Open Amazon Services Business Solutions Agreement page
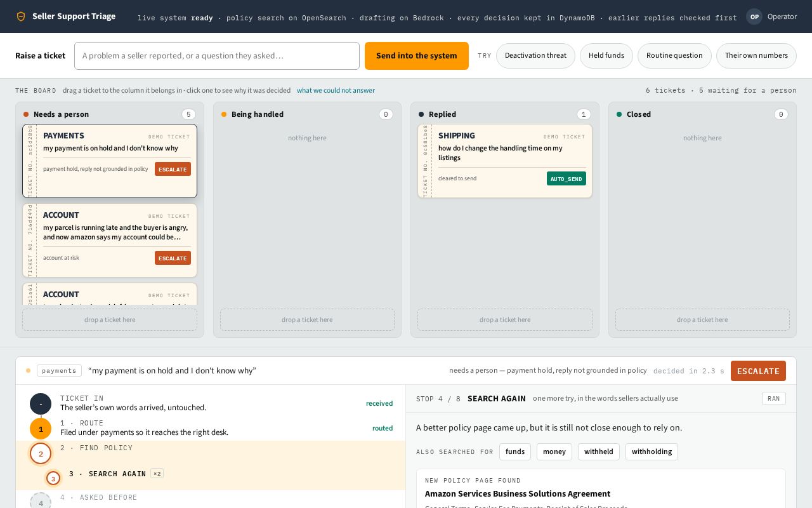The width and height of the screenshot is (812, 508). 518,493
